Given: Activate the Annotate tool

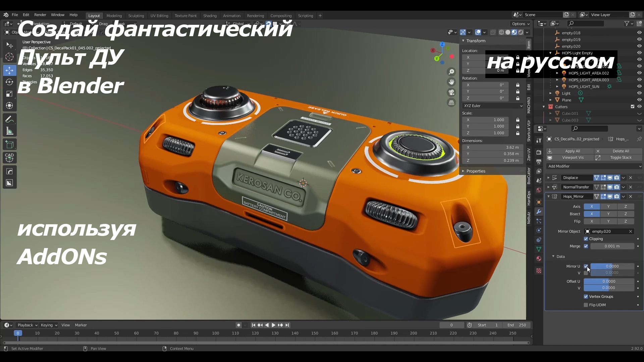Looking at the screenshot, I should point(9,119).
